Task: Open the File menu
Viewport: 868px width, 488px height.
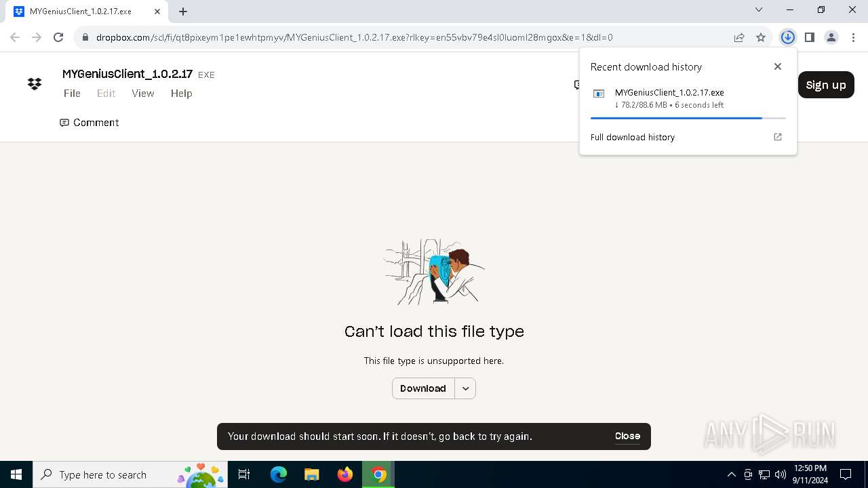Action: 72,94
